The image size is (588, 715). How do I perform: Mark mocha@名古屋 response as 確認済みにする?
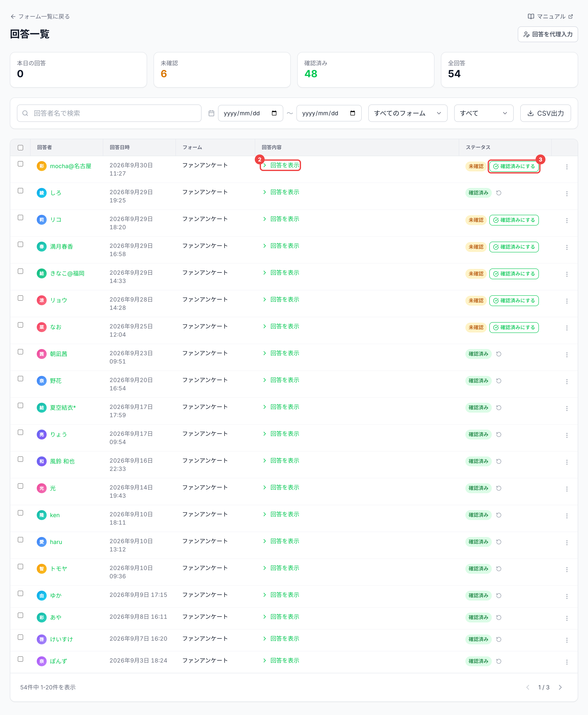514,166
